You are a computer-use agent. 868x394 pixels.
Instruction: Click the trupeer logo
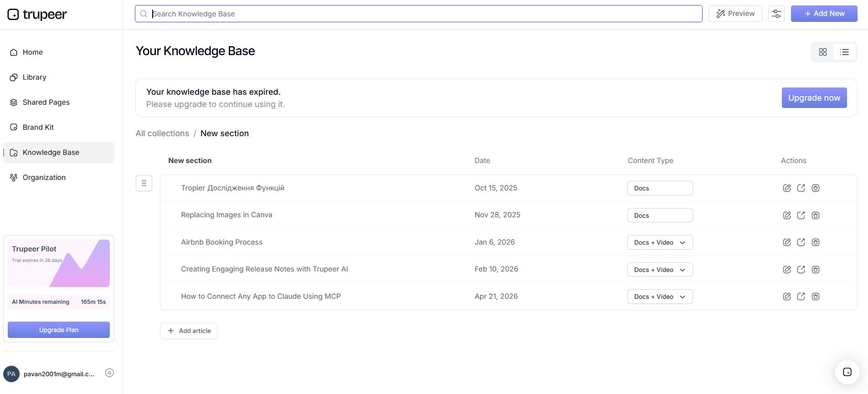click(x=37, y=15)
